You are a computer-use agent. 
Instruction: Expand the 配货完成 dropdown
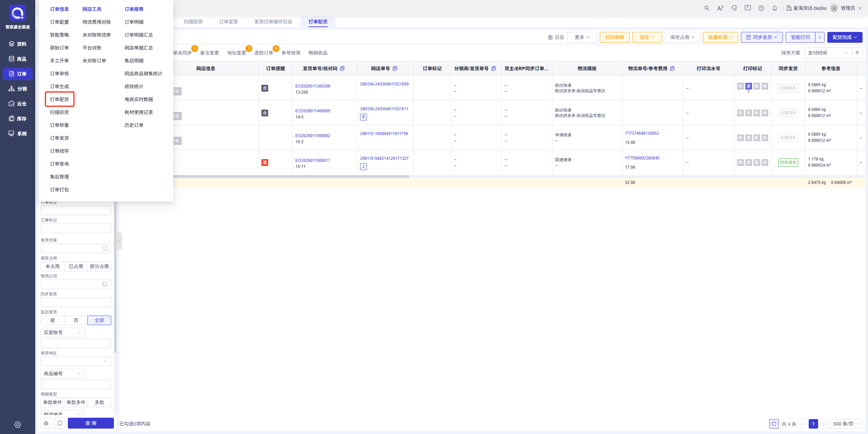[845, 37]
